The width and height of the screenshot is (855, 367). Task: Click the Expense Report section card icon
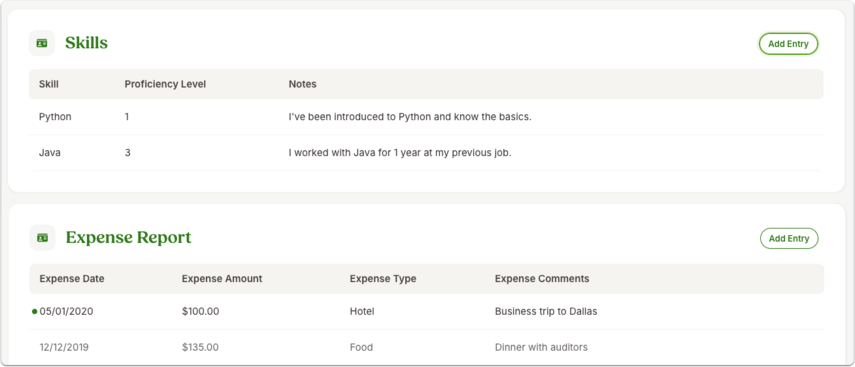43,238
